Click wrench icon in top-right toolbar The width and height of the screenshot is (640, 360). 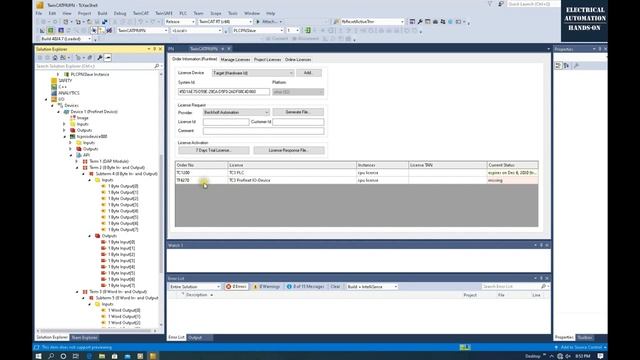pyautogui.click(x=420, y=22)
